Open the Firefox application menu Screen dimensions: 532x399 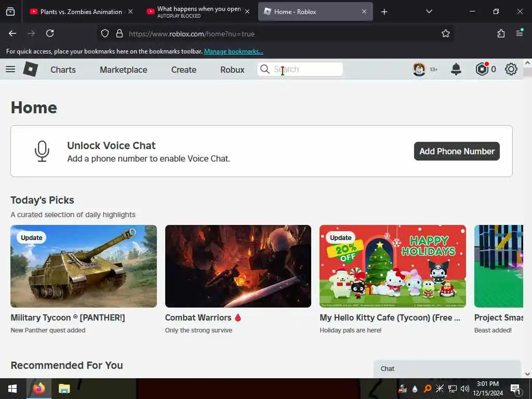pyautogui.click(x=520, y=33)
